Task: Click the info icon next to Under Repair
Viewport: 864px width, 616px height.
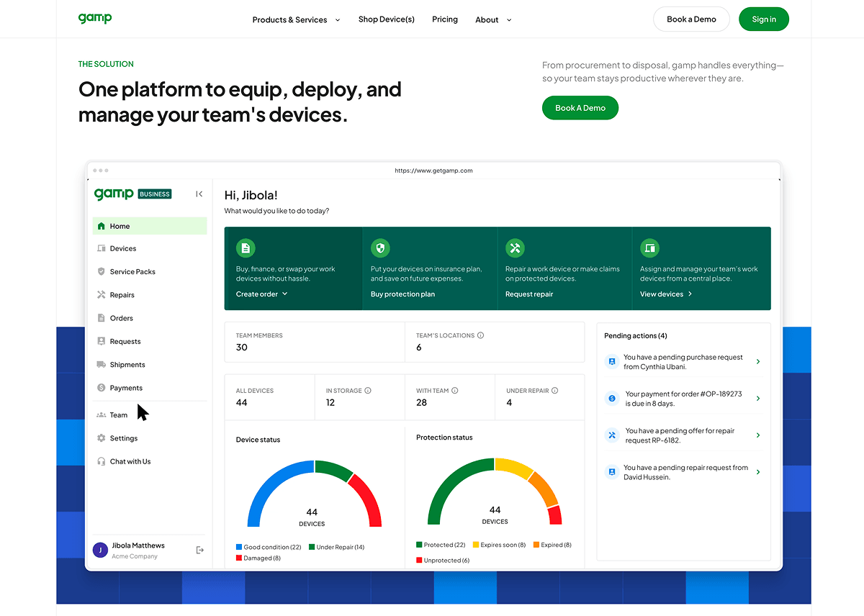Action: coord(555,391)
